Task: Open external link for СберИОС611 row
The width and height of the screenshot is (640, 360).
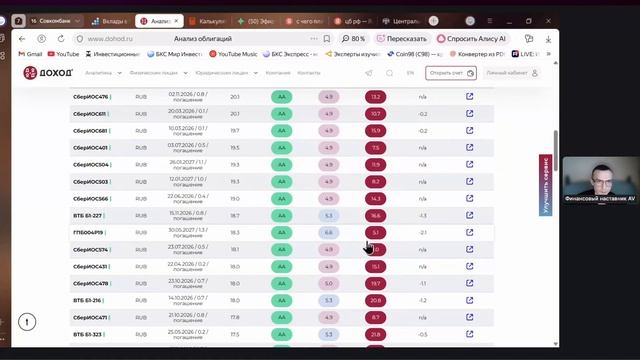Action: coord(469,113)
